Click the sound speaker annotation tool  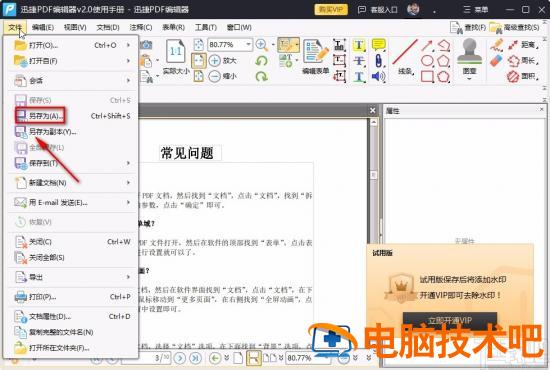tap(378, 76)
